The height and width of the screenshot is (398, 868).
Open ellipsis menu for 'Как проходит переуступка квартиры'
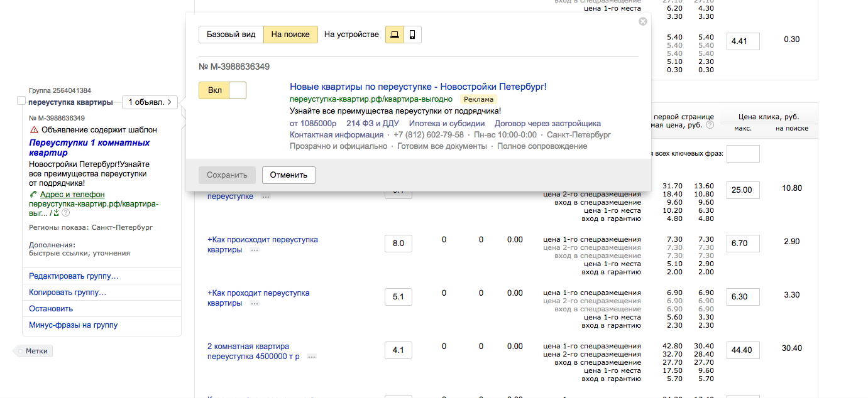coord(255,303)
